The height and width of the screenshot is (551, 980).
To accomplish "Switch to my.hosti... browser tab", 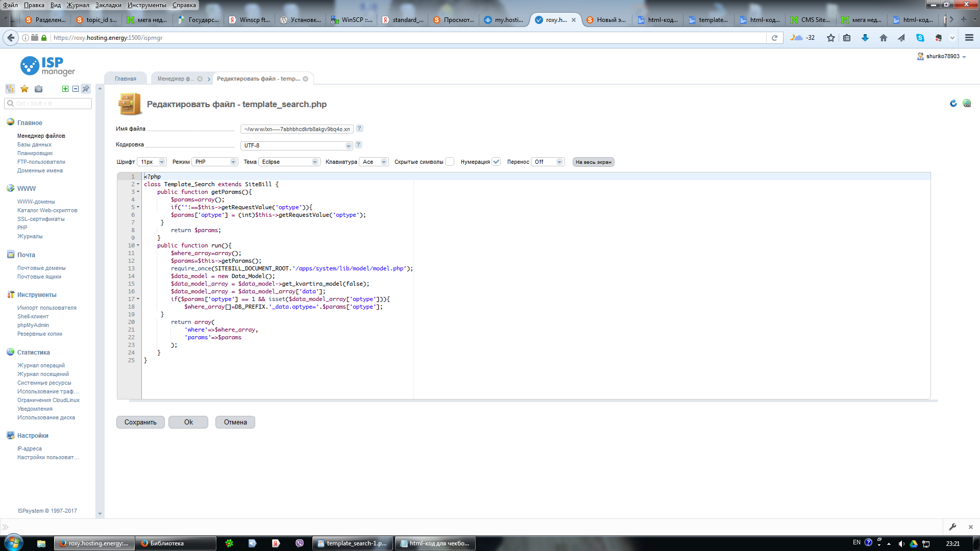I will (504, 20).
